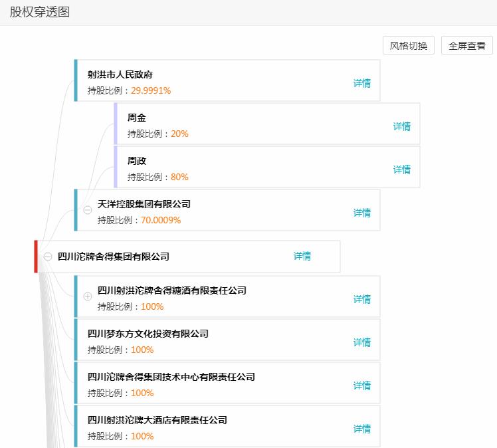Collapse the 天洋控股集团有限公司 node
Image resolution: width=497 pixels, height=448 pixels.
[x=88, y=210]
